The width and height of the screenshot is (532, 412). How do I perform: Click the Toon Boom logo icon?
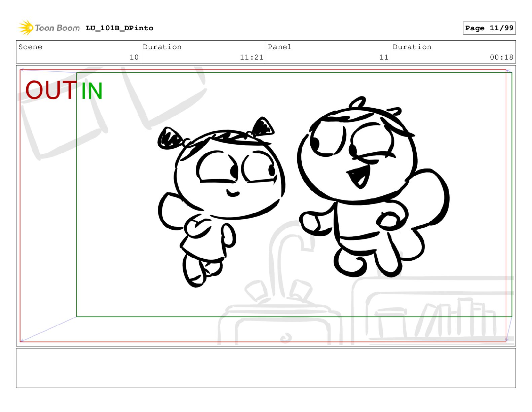[x=25, y=28]
